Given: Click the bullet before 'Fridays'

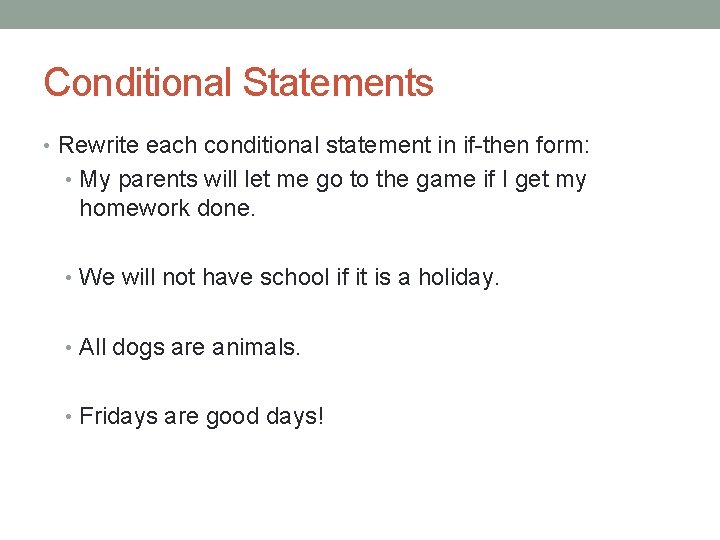Looking at the screenshot, I should [68, 417].
